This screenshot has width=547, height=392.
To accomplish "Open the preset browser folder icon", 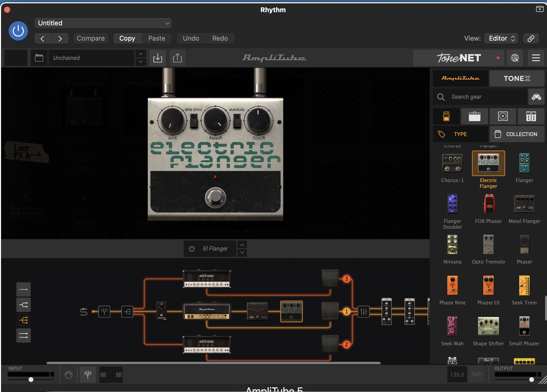I will pos(39,58).
